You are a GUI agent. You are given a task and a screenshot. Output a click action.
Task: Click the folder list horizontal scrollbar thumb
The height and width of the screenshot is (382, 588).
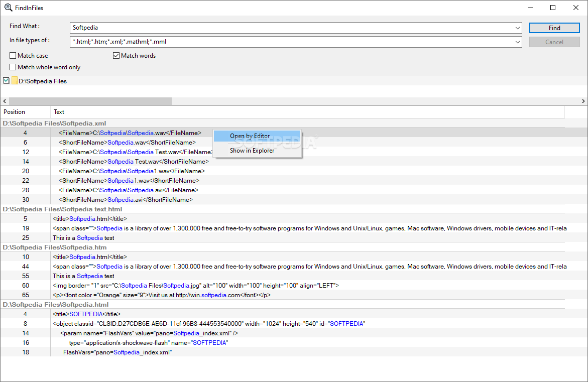(x=90, y=101)
